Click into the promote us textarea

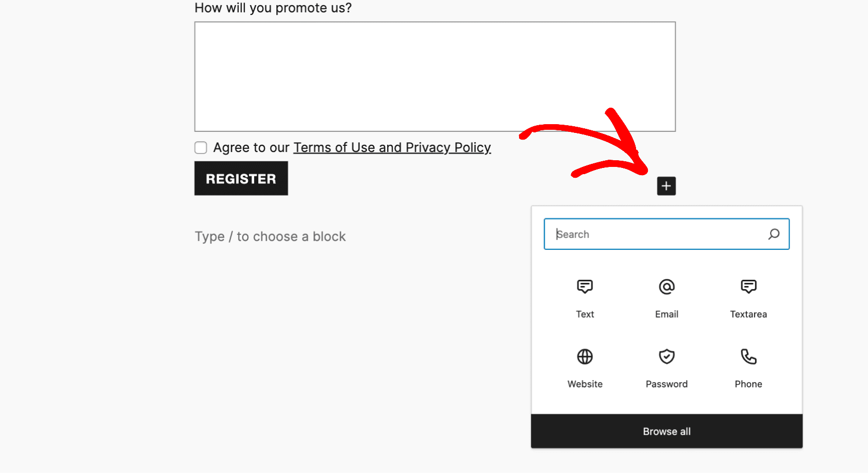435,77
